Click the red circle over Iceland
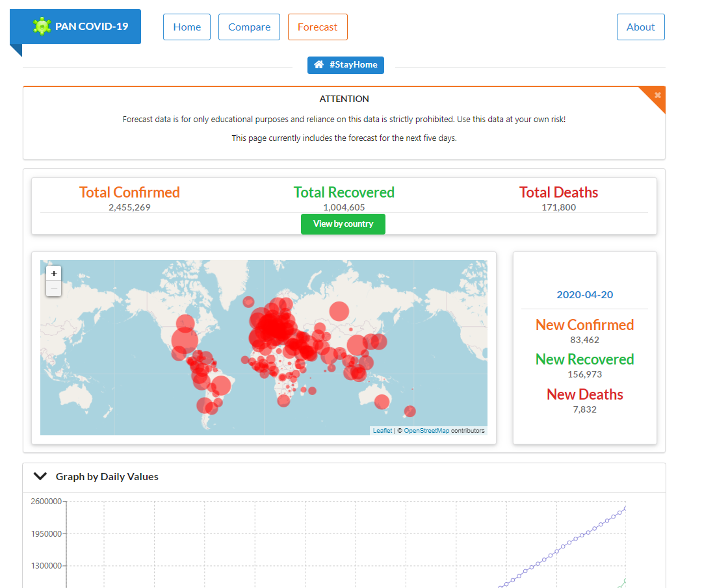 [248, 301]
